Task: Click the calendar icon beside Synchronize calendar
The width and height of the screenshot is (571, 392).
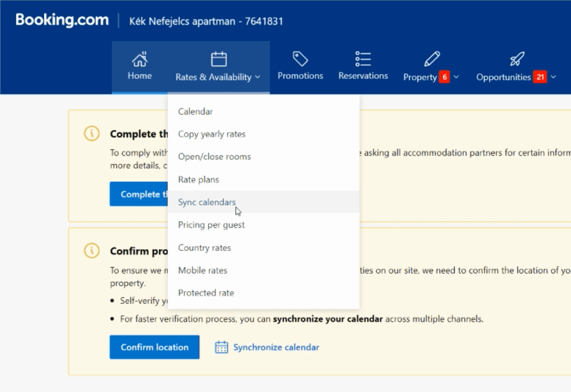Action: tap(221, 347)
